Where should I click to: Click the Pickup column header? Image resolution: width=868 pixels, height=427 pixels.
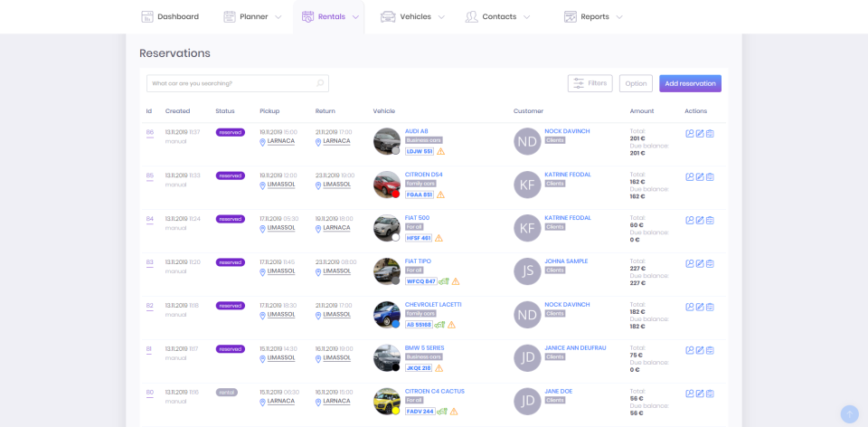pos(269,110)
